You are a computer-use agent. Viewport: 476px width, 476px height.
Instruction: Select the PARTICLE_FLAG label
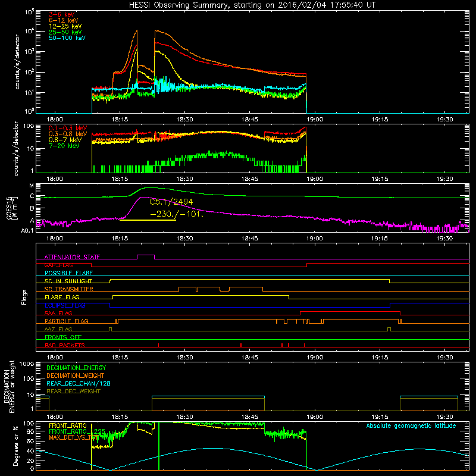click(x=67, y=321)
